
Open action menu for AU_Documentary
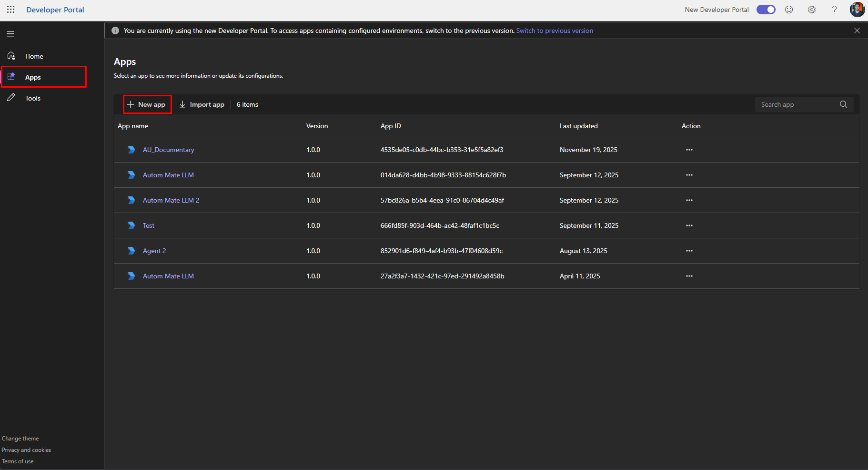tap(689, 150)
